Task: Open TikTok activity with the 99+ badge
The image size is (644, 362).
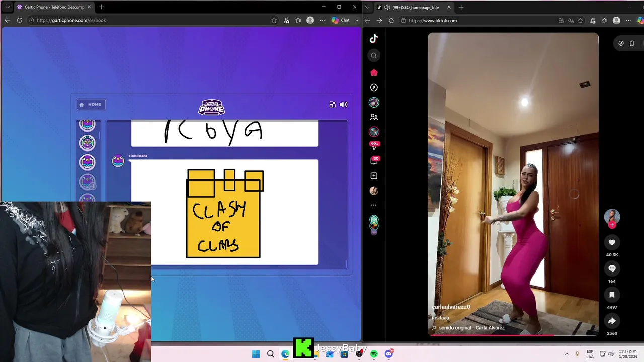Action: (374, 146)
